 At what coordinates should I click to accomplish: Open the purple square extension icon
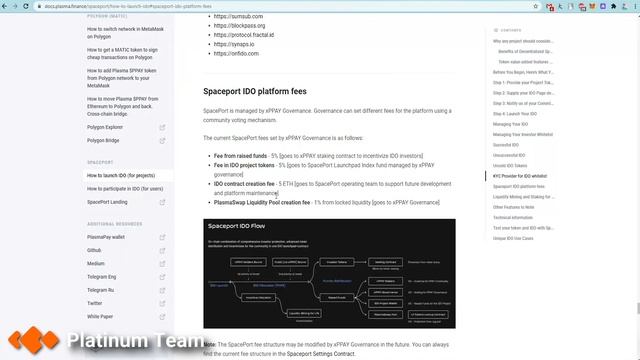point(603,7)
